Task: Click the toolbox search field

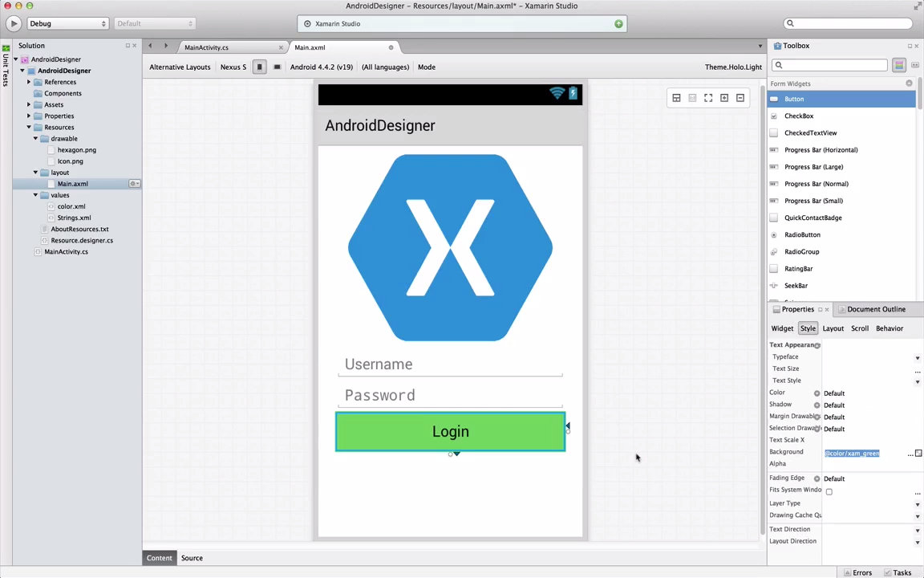Action: pos(829,65)
